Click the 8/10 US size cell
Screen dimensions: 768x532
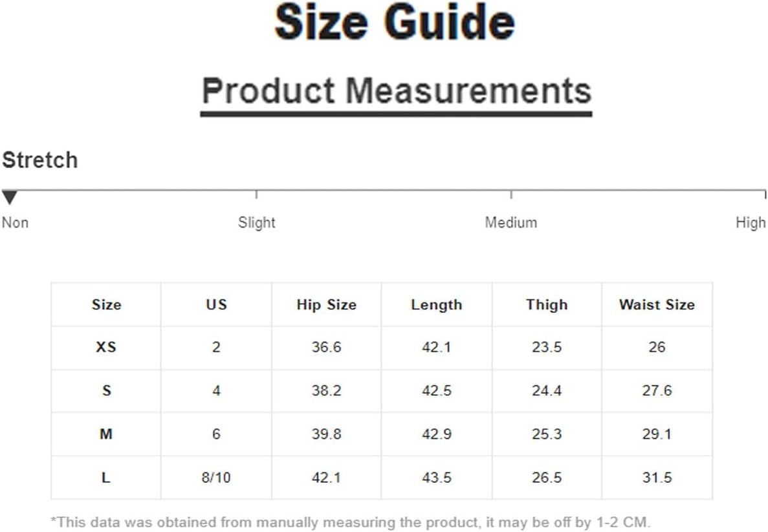216,477
